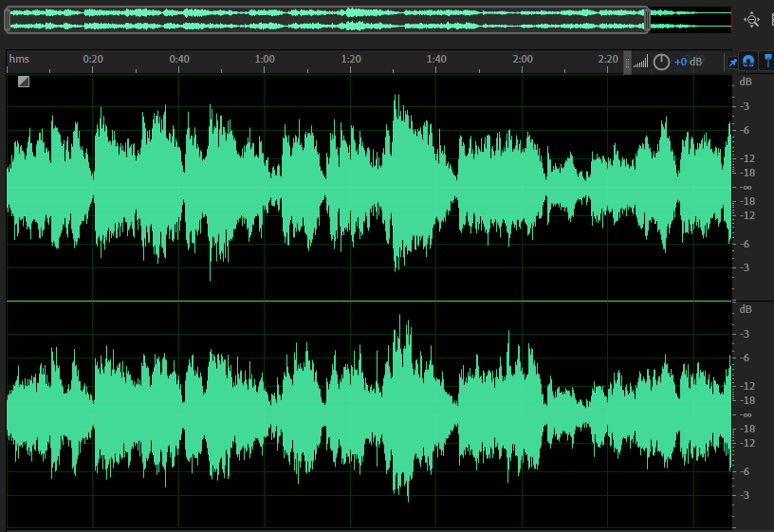Click the +0 dB gain value
Viewport: 774px width, 532px height.
pyautogui.click(x=688, y=62)
